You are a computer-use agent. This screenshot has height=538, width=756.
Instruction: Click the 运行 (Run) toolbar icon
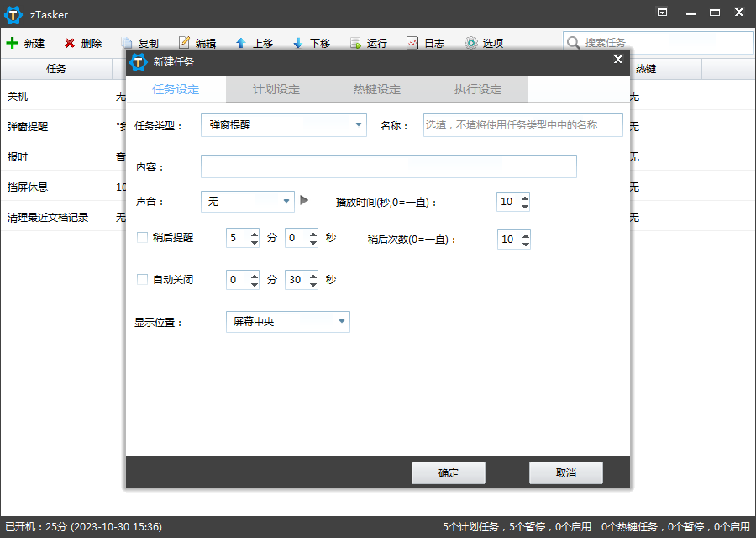(355, 43)
